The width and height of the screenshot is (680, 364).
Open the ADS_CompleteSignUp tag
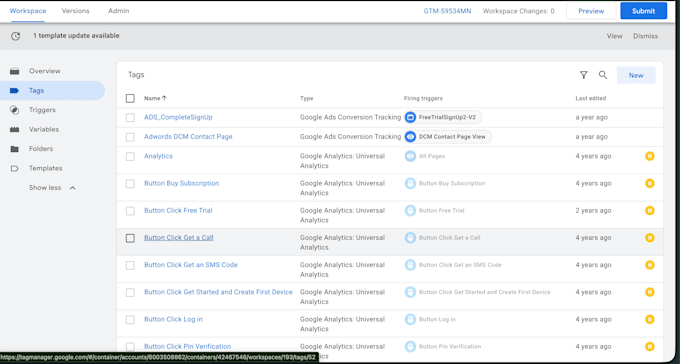[178, 117]
